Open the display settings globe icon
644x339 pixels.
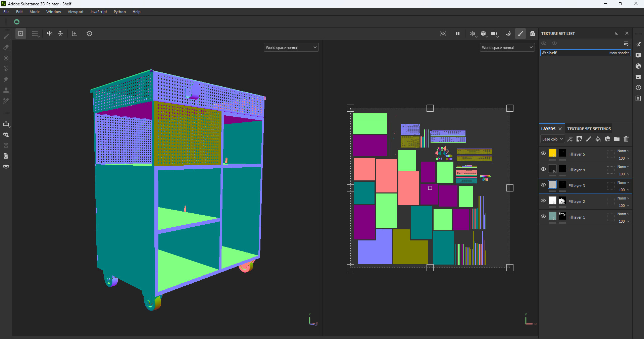point(638,66)
